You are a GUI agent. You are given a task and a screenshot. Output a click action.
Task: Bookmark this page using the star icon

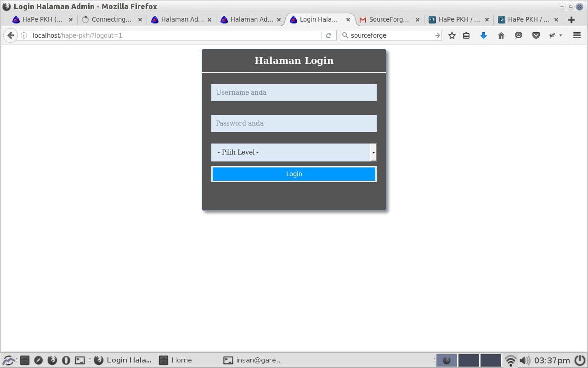pos(452,35)
